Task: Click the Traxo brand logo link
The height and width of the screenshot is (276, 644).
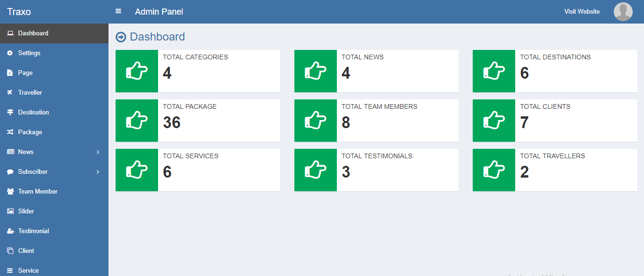Action: click(x=19, y=12)
